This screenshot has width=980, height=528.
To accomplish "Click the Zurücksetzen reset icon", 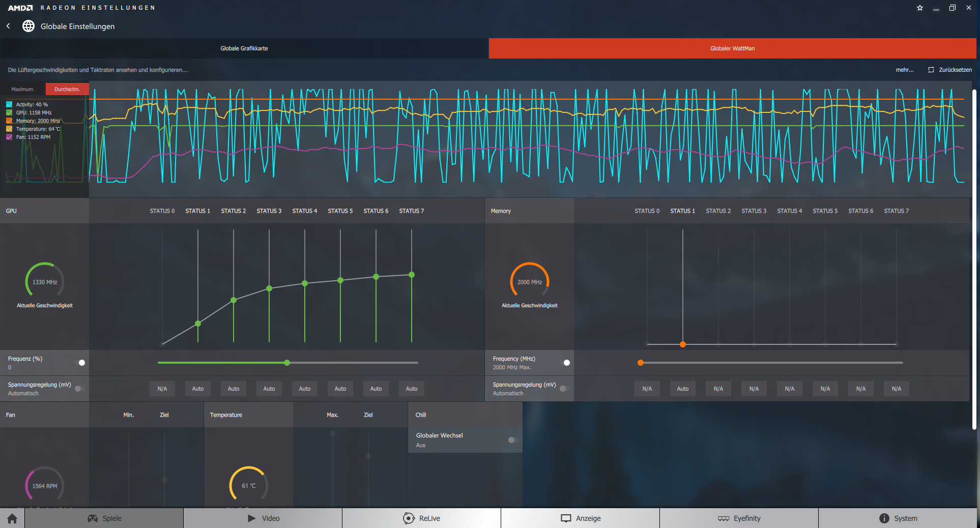I will tap(931, 70).
